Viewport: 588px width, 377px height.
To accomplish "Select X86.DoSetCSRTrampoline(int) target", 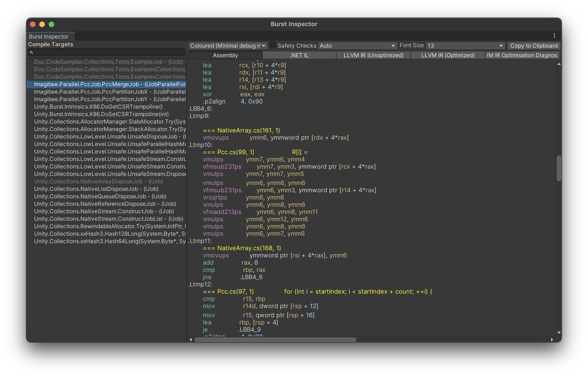I will coord(107,114).
